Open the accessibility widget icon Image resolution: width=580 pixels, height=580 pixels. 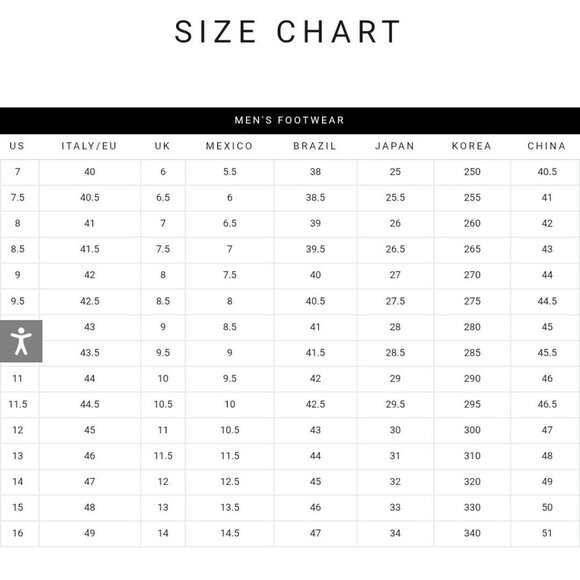pos(21,341)
